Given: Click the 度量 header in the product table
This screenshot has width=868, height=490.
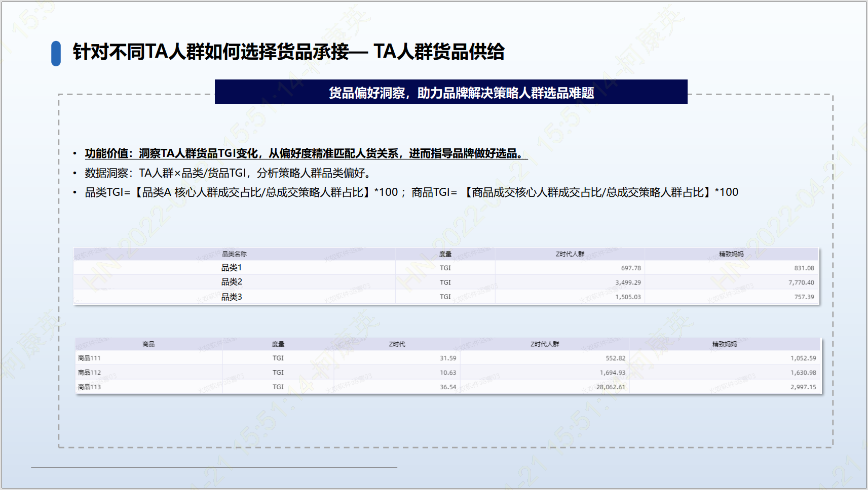Looking at the screenshot, I should pyautogui.click(x=278, y=344).
